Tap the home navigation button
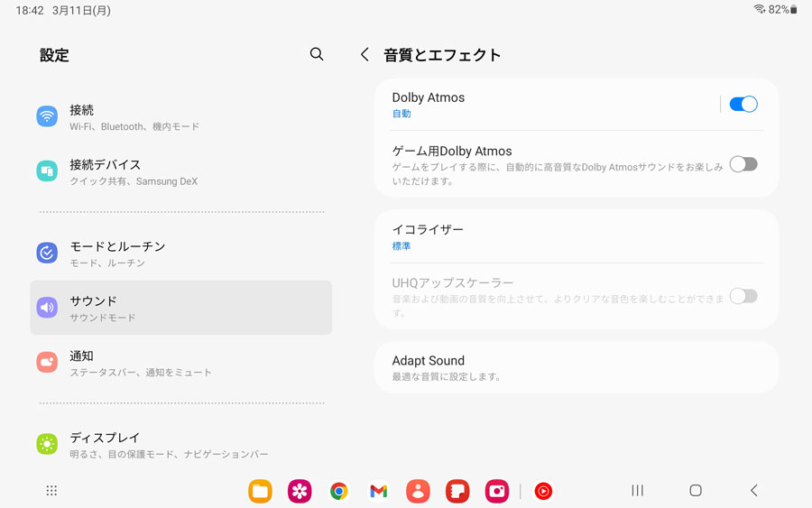The height and width of the screenshot is (508, 812). tap(696, 490)
